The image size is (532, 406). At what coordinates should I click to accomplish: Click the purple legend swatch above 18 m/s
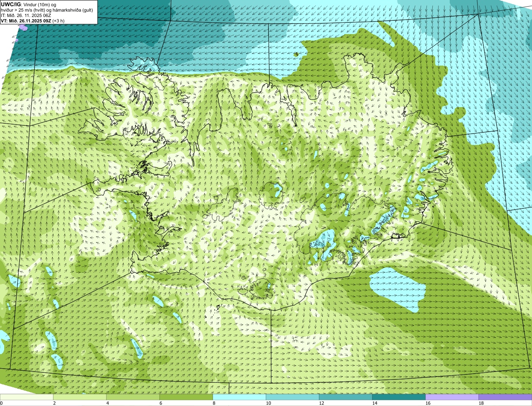[505, 397]
